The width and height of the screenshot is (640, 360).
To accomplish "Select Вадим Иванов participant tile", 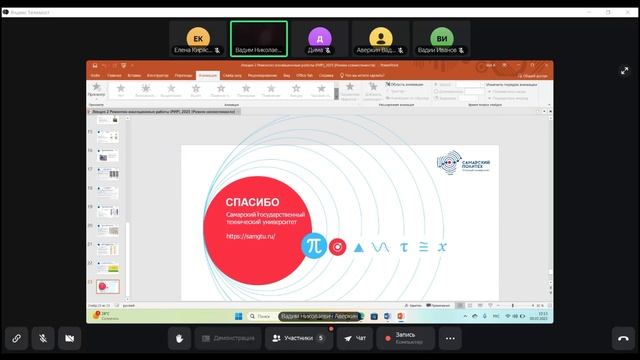I will tap(441, 39).
